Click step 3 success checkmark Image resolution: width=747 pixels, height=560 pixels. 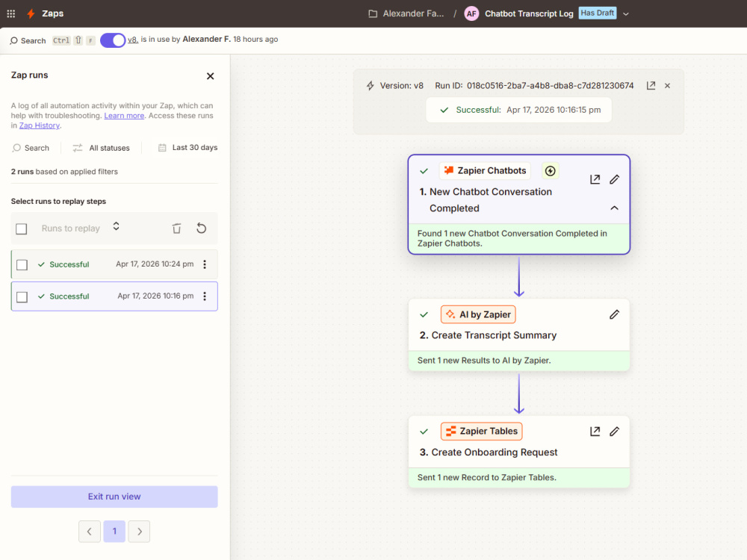(x=424, y=432)
